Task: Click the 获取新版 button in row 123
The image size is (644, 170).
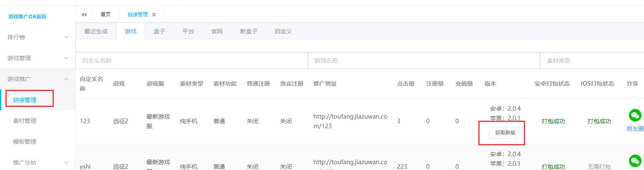Action: pos(505,133)
